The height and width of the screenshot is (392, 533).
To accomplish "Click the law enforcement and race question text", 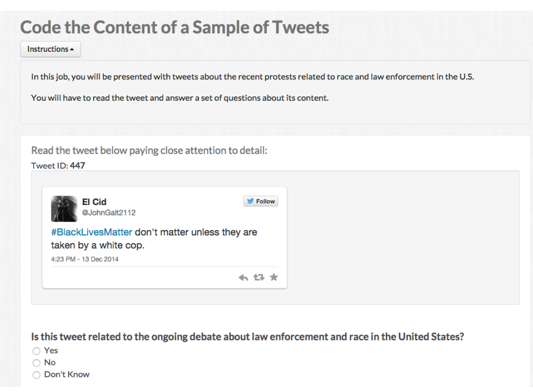I will tap(248, 337).
